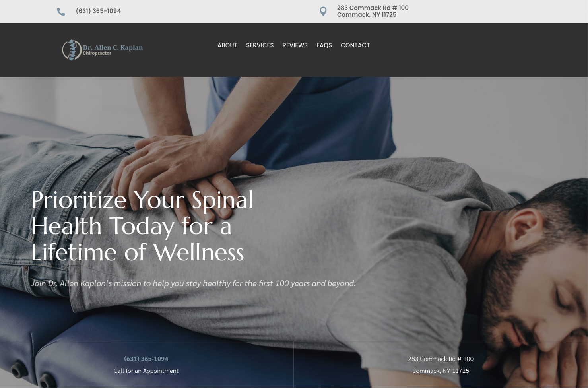Go to the Reviews page

(x=295, y=45)
